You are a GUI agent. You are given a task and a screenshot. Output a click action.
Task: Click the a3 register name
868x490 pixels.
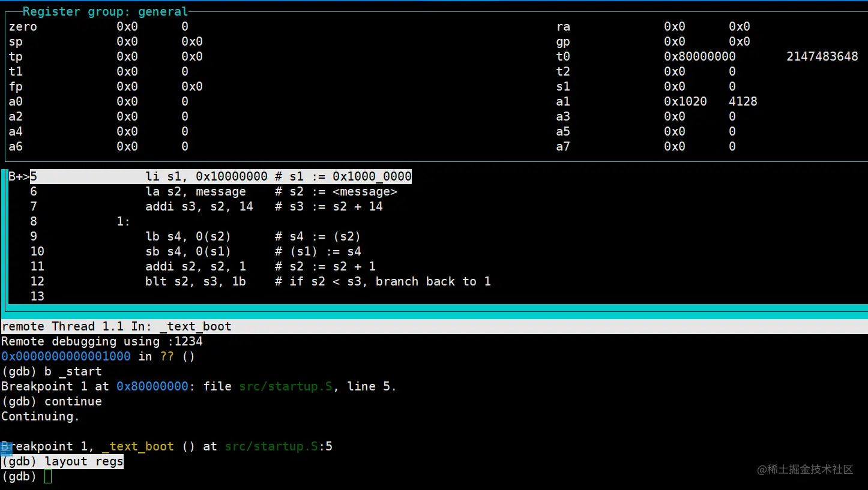563,116
